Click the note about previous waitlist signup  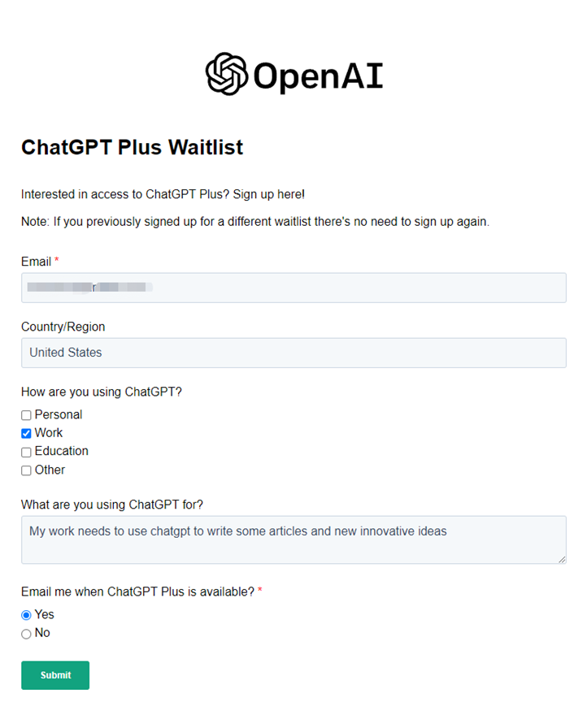pos(255,222)
